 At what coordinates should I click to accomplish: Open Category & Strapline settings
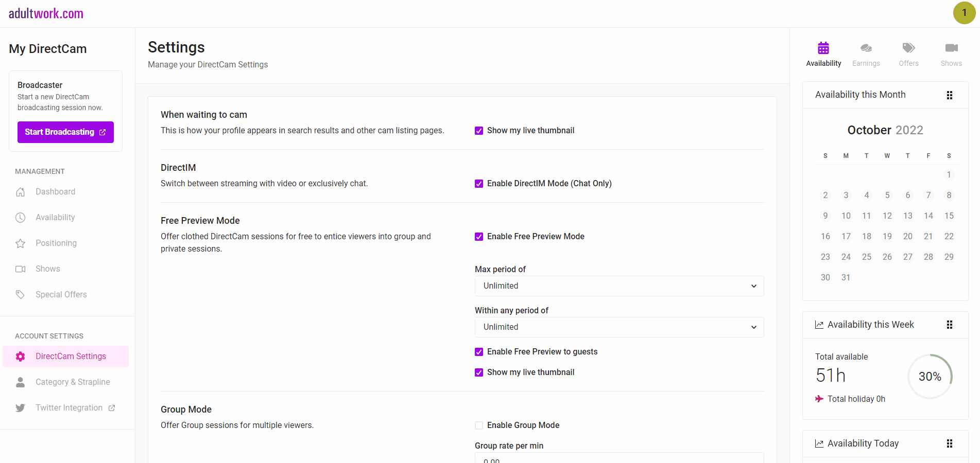[73, 382]
